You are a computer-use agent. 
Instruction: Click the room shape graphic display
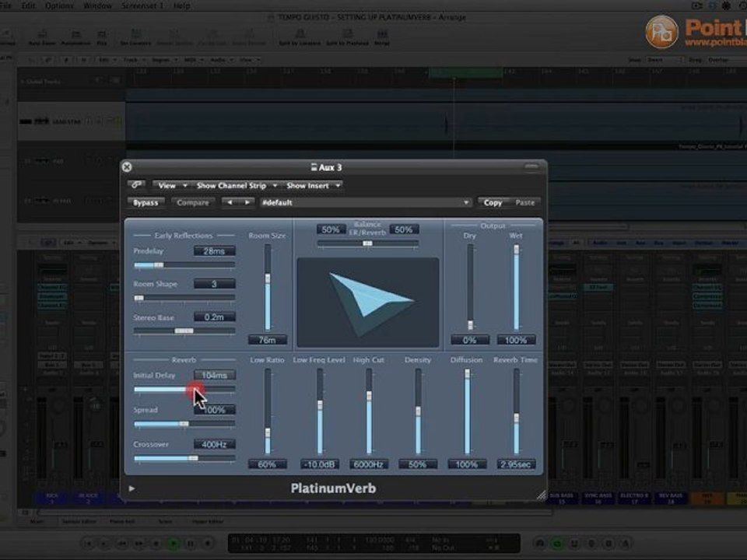coord(368,303)
